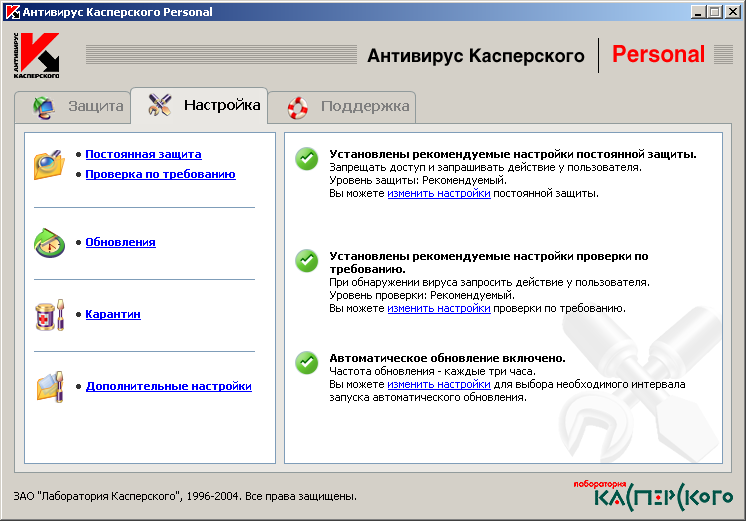Click text Уровень проверки: Рекомендуемый

point(422,295)
